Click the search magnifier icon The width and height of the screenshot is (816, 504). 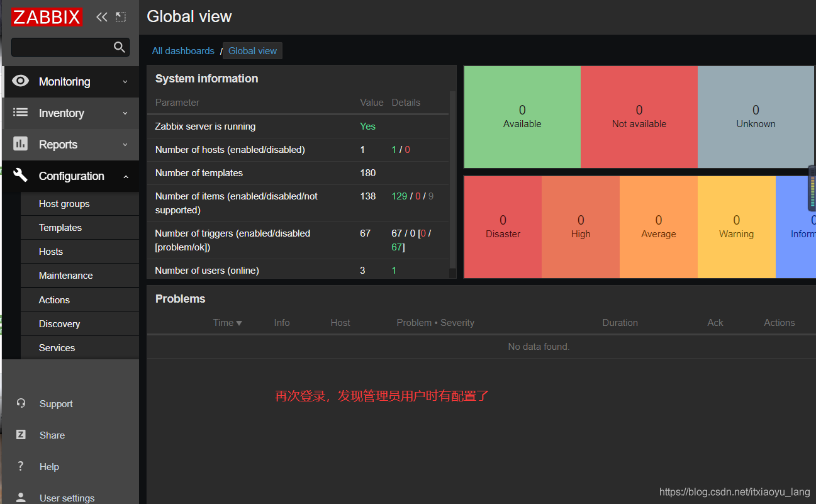[x=119, y=47]
